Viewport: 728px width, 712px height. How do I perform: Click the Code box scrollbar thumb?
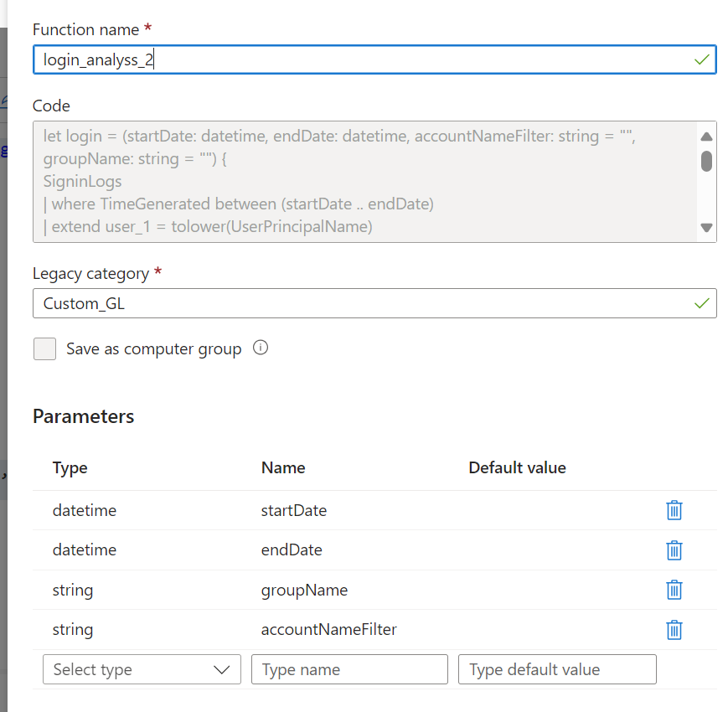coord(706,162)
